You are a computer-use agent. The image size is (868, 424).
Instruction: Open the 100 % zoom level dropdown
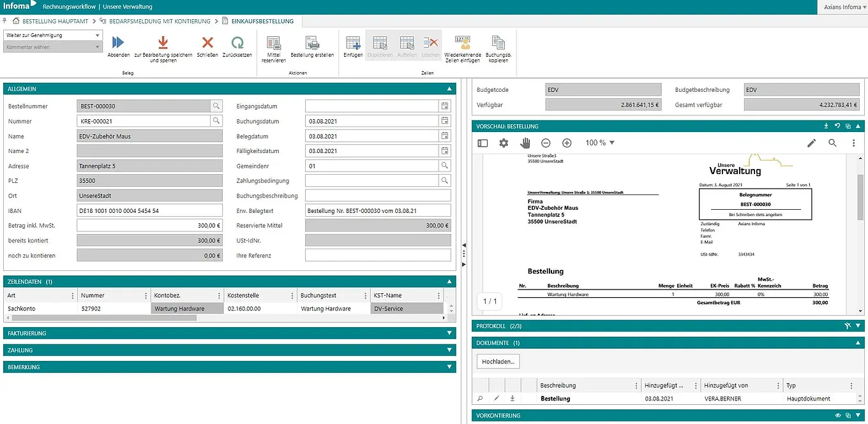tap(600, 143)
